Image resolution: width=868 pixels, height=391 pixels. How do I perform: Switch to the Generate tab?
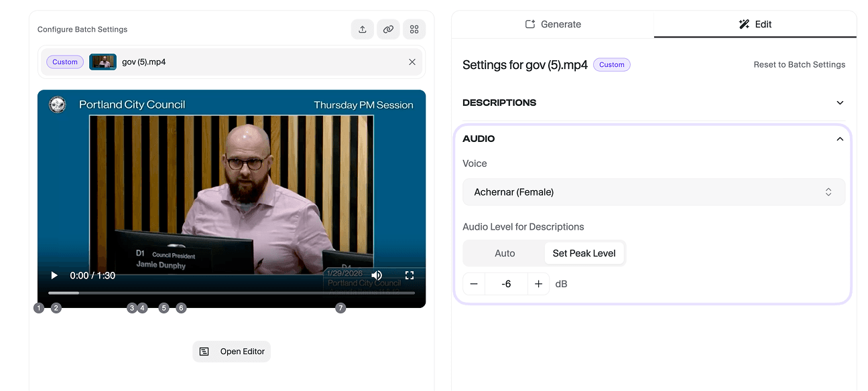553,24
